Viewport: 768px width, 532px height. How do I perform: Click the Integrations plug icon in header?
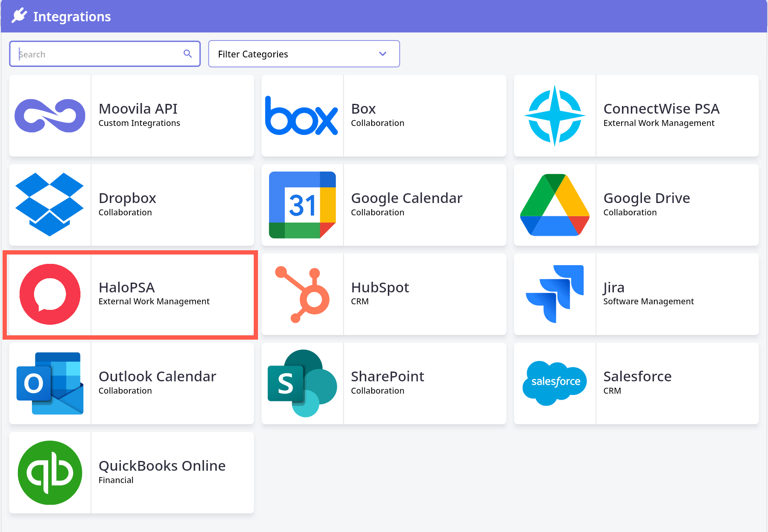(19, 16)
